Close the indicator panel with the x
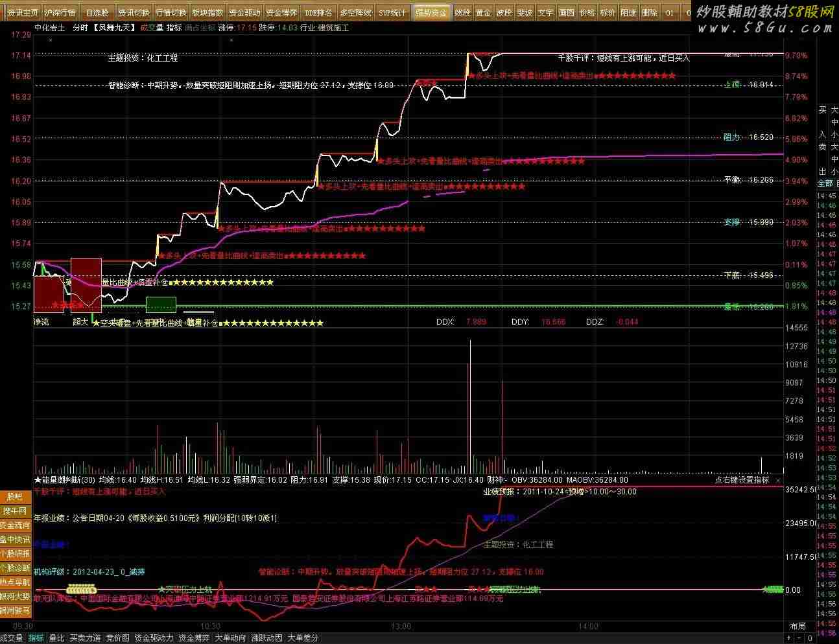This screenshot has height=644, width=839. (x=779, y=480)
